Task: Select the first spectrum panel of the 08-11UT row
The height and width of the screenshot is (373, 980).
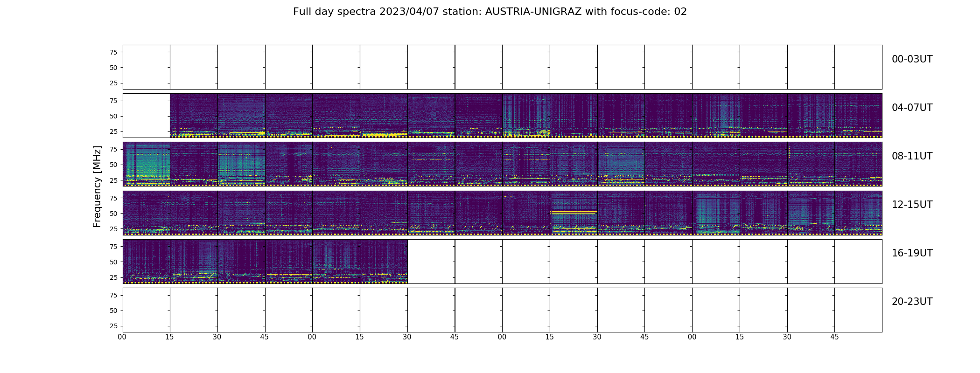Action: (x=147, y=164)
